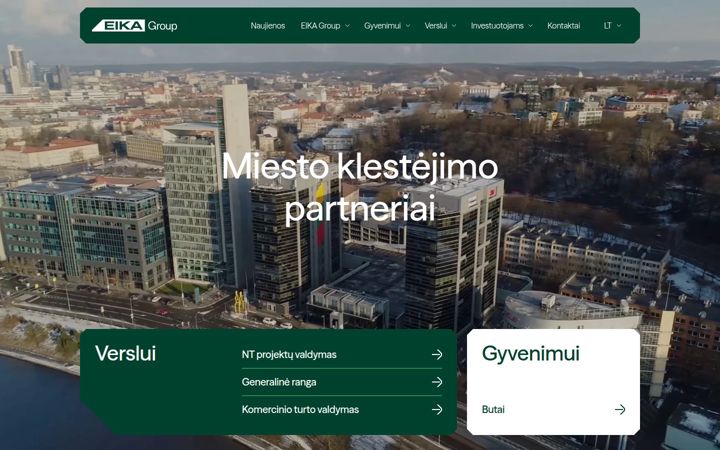Image resolution: width=720 pixels, height=450 pixels.
Task: Open the Naujienos page
Action: coord(268,26)
